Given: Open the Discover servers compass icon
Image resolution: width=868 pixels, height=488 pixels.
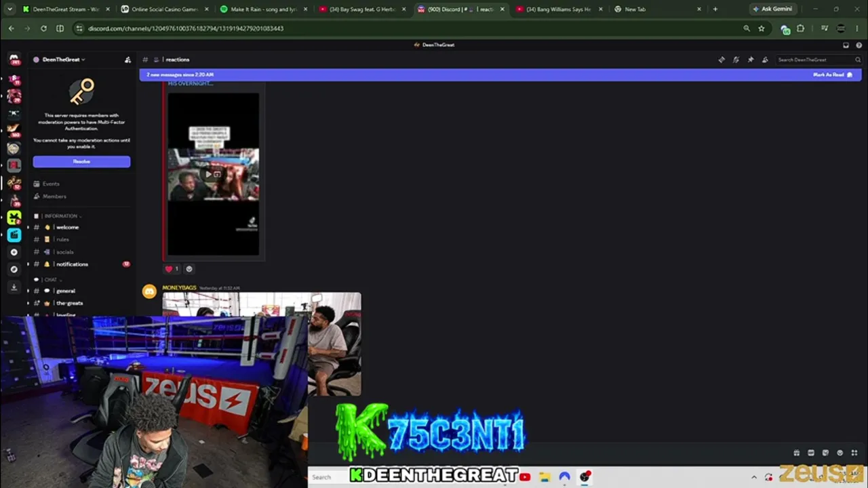Looking at the screenshot, I should pyautogui.click(x=14, y=269).
